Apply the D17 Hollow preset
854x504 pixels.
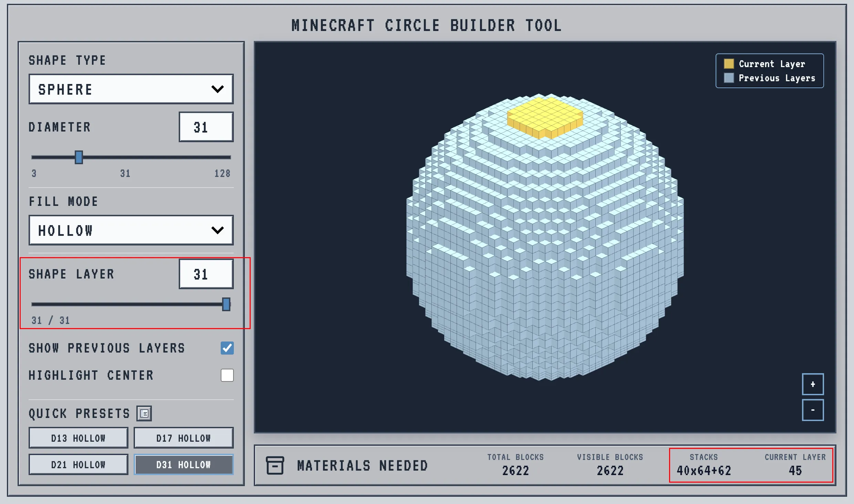[x=184, y=438]
